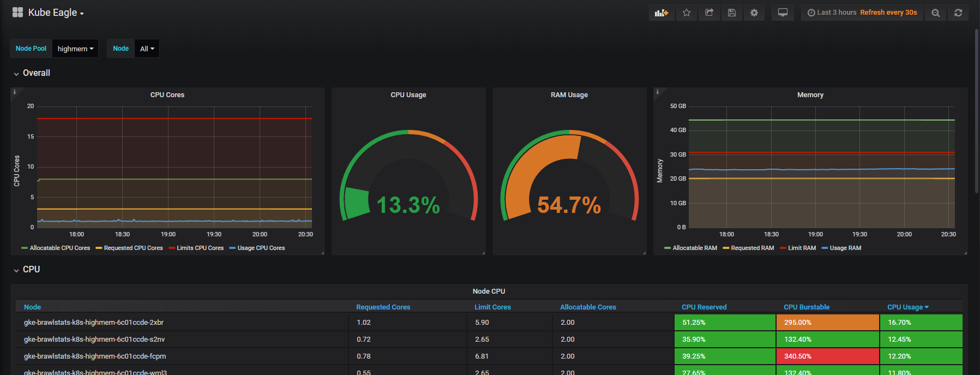The image size is (980, 375).
Task: Open CPU Usage panel title menu
Action: coord(408,95)
